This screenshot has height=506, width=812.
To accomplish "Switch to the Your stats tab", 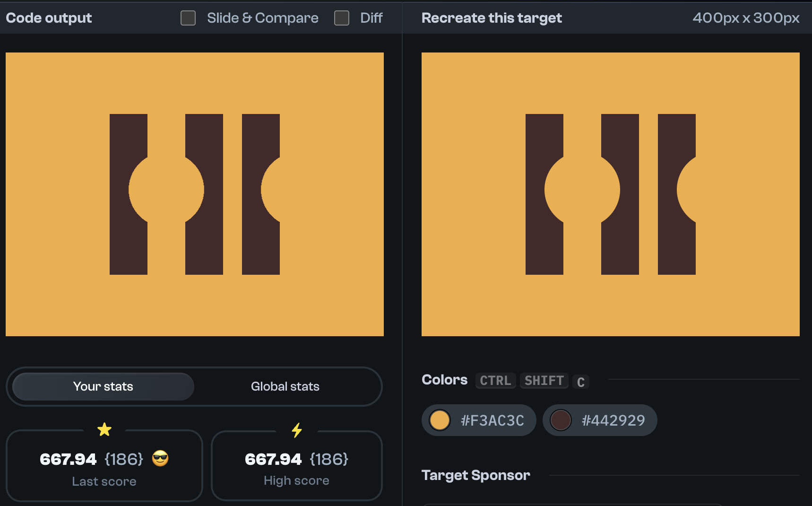I will (x=103, y=386).
